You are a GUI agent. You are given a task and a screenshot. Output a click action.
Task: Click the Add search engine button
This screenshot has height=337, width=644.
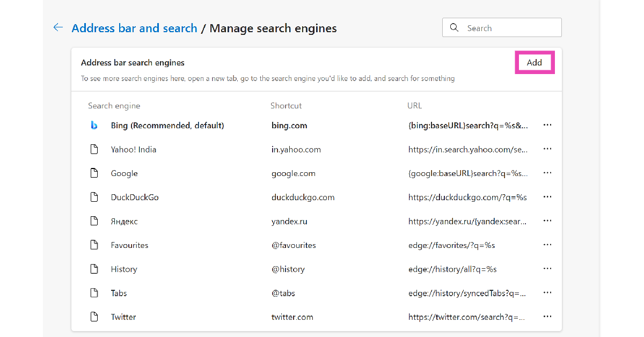tap(534, 63)
